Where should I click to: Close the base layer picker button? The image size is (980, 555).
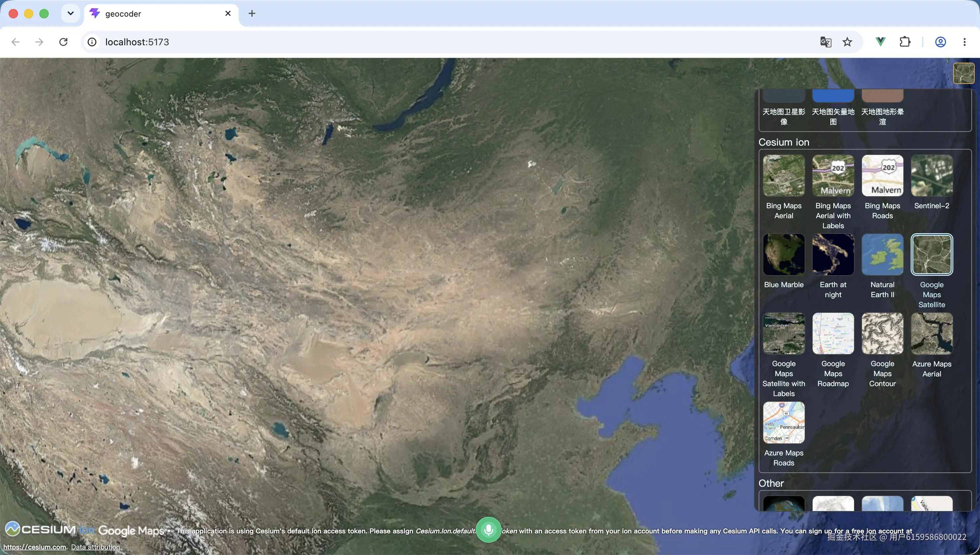coord(964,73)
